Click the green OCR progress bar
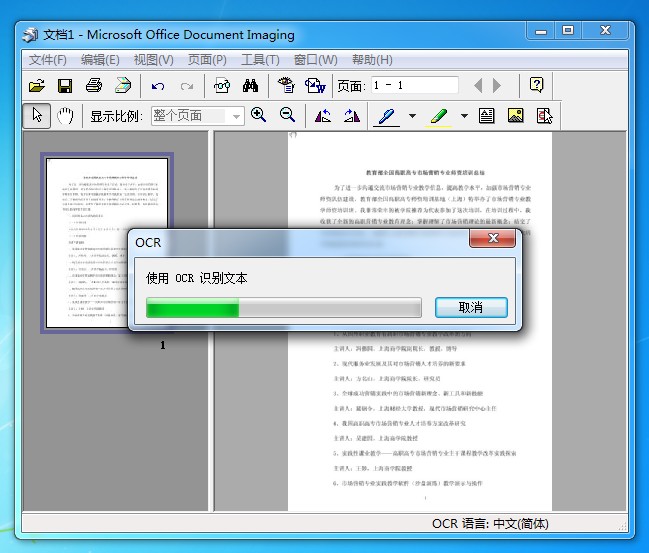This screenshot has width=649, height=553. pos(284,308)
